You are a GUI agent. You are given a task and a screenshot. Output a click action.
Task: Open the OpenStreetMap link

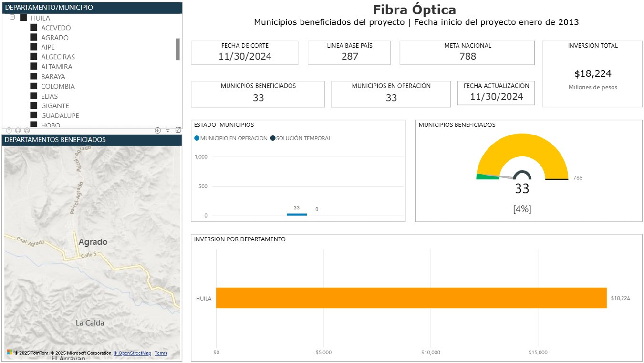pos(132,353)
